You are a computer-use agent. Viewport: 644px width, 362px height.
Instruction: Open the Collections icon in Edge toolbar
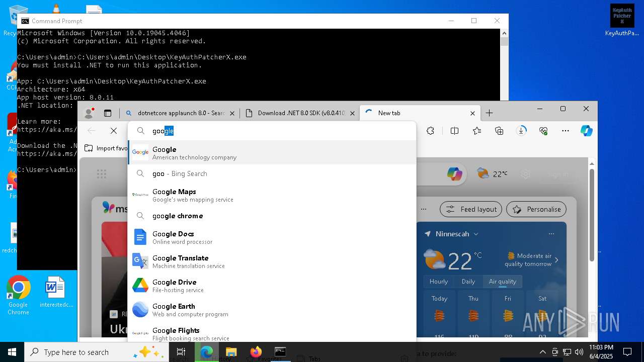pyautogui.click(x=499, y=131)
